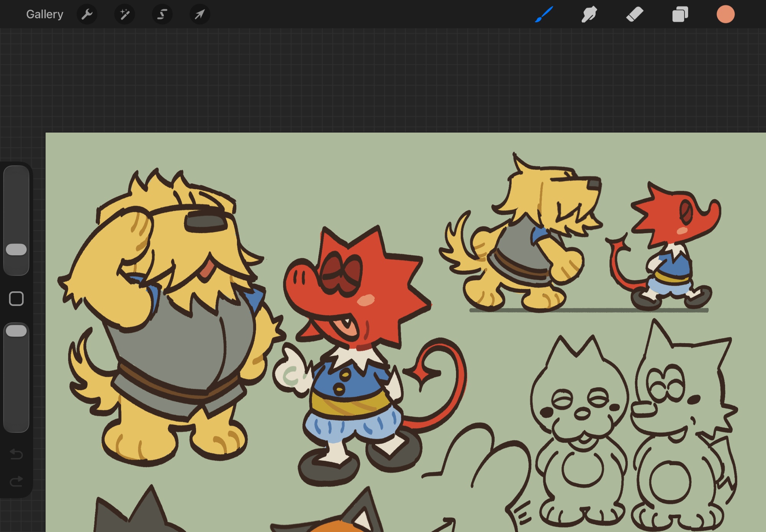Select the Brush tool

pos(544,15)
